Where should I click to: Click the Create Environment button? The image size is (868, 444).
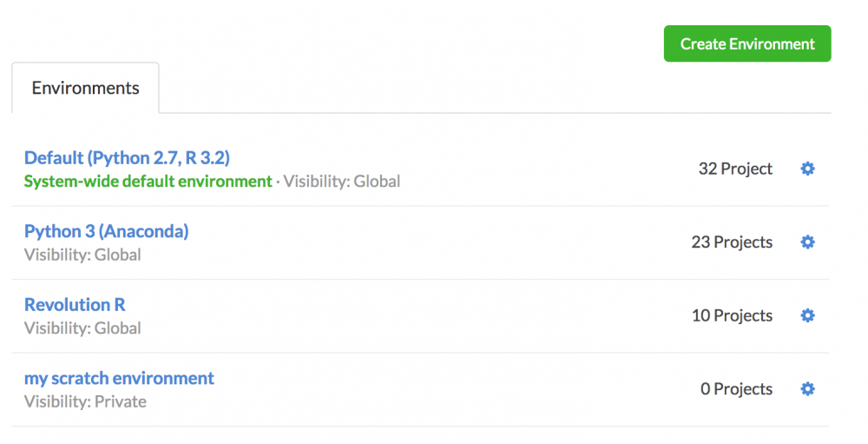pos(746,44)
